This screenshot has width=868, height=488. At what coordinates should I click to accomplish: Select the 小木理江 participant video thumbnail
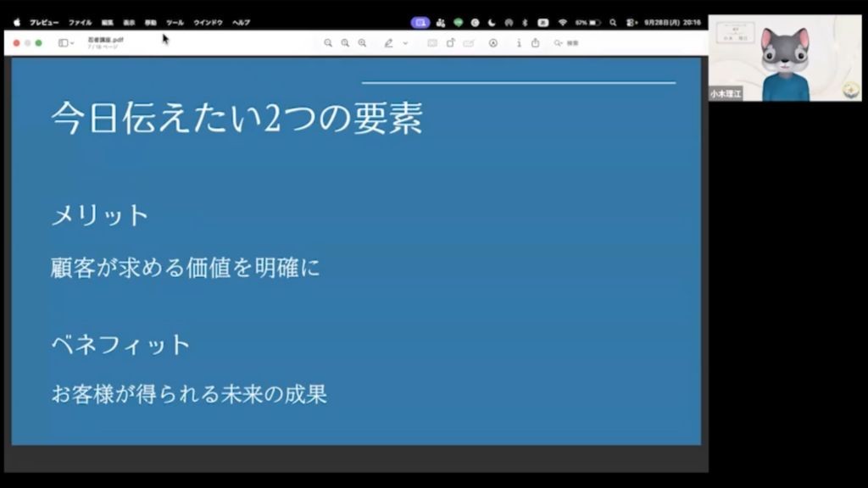click(785, 58)
